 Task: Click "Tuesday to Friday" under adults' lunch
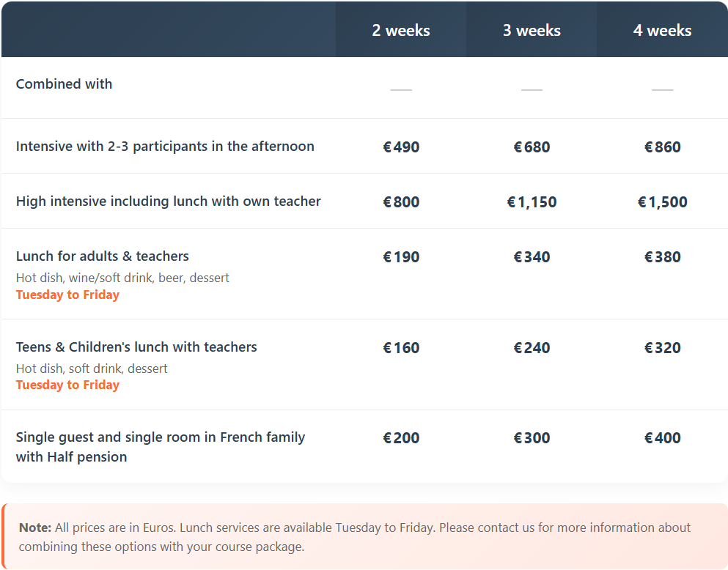tap(67, 295)
